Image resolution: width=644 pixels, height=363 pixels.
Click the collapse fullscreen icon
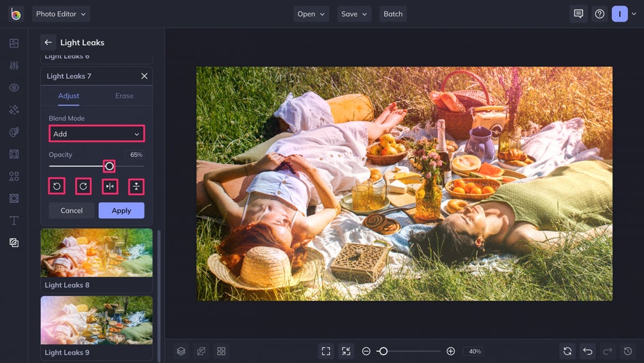tap(347, 351)
